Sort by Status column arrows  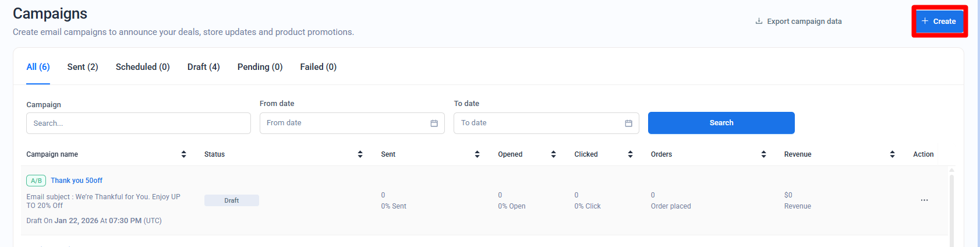coord(360,154)
